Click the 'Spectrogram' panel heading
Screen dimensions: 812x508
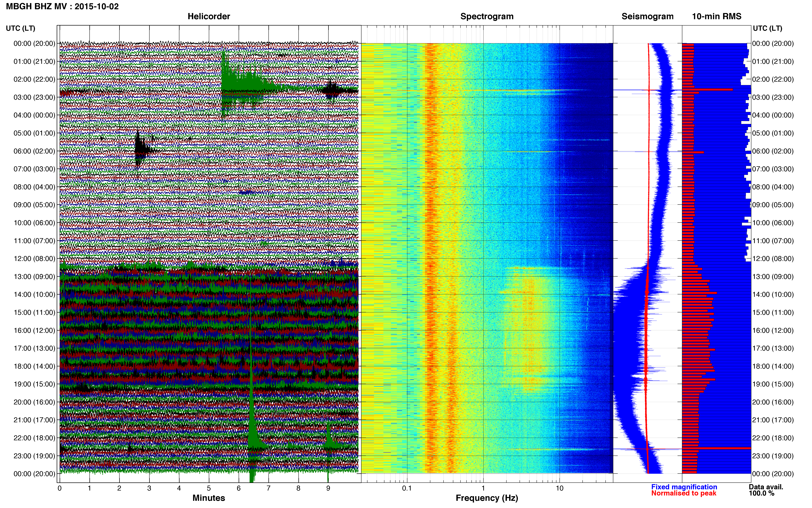point(487,16)
